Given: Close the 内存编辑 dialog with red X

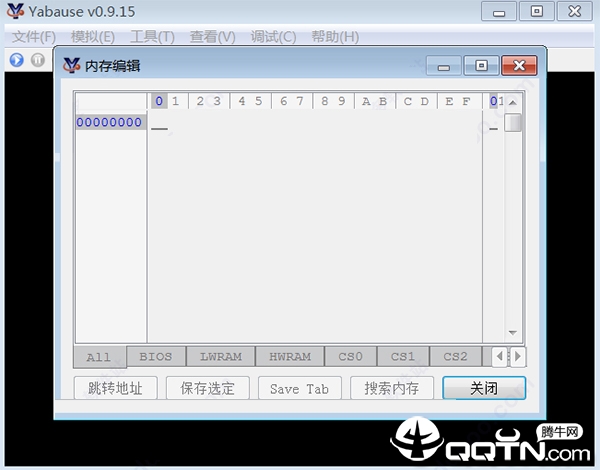Looking at the screenshot, I should [519, 65].
